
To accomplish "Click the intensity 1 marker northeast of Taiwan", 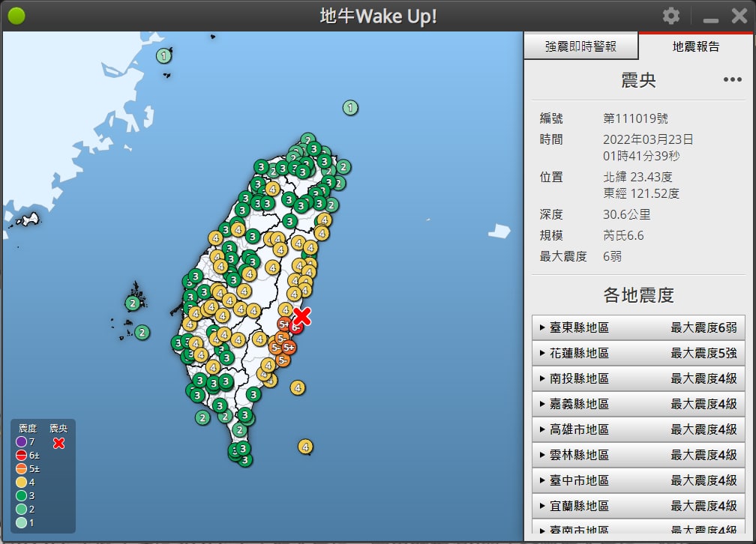I will [x=350, y=108].
